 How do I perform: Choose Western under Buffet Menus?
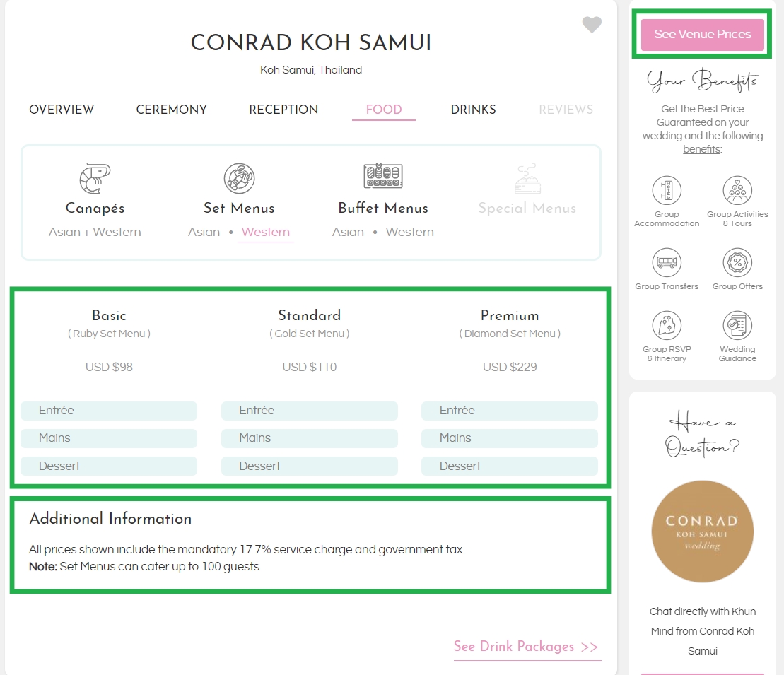(409, 232)
